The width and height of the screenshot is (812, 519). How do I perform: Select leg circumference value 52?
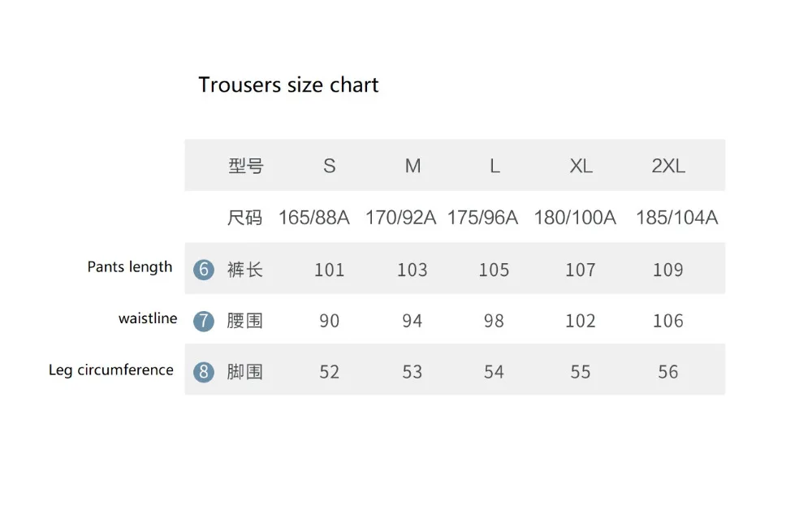click(x=330, y=372)
